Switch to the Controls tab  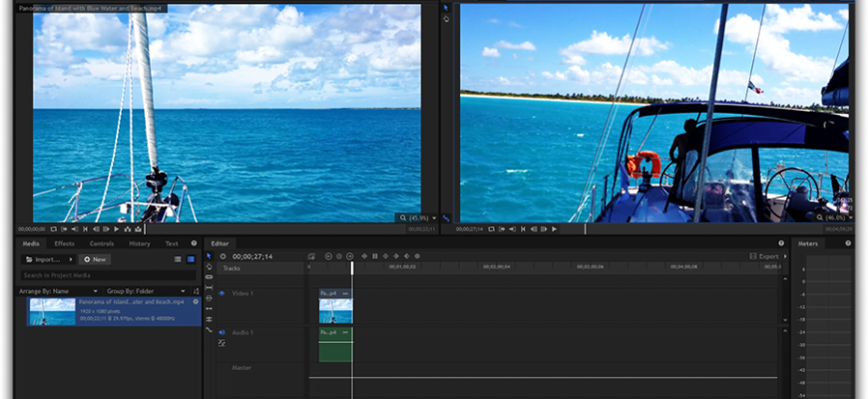102,243
